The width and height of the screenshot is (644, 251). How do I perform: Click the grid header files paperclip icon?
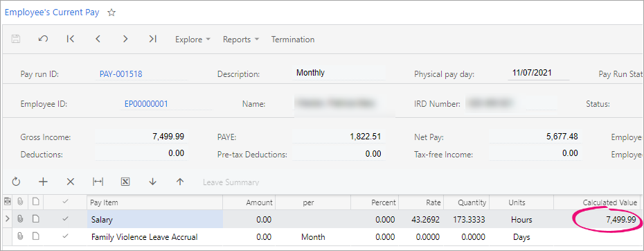(19, 202)
